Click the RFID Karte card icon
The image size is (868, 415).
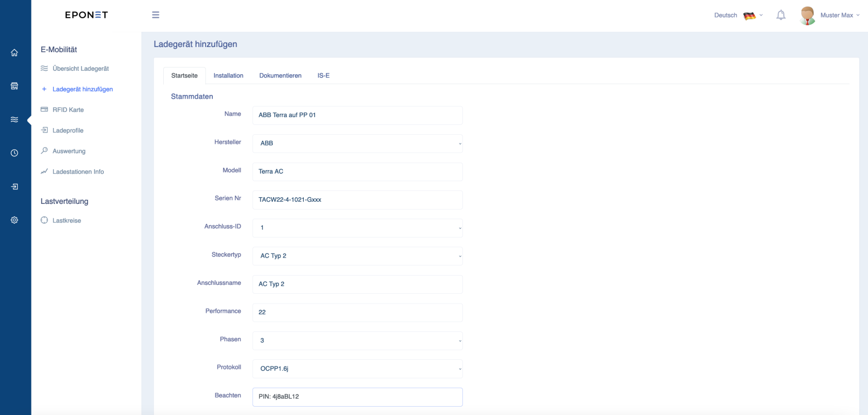[44, 109]
